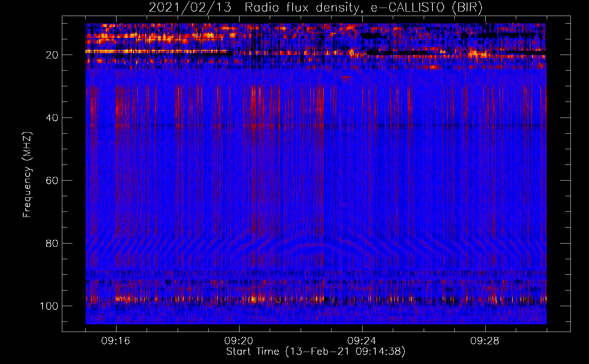Click spectrogram at 100 MHz and 09:28

click(x=485, y=306)
